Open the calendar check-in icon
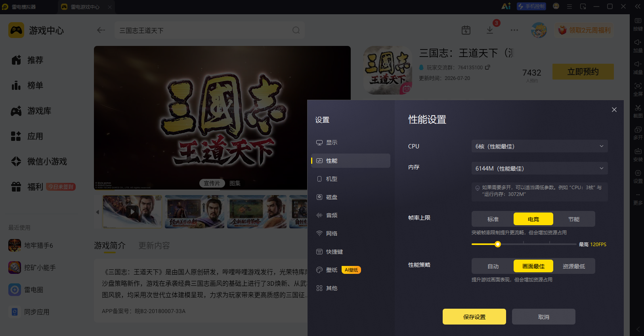The width and height of the screenshot is (644, 336). (x=466, y=30)
